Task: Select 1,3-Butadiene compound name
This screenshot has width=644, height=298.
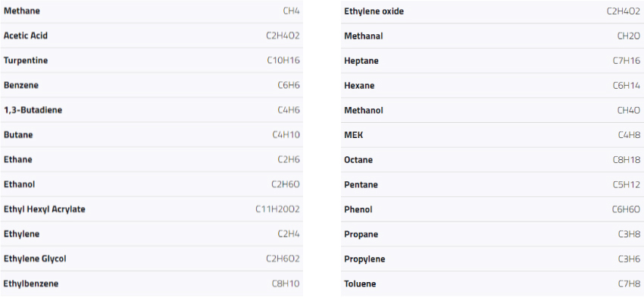Action: pyautogui.click(x=33, y=110)
